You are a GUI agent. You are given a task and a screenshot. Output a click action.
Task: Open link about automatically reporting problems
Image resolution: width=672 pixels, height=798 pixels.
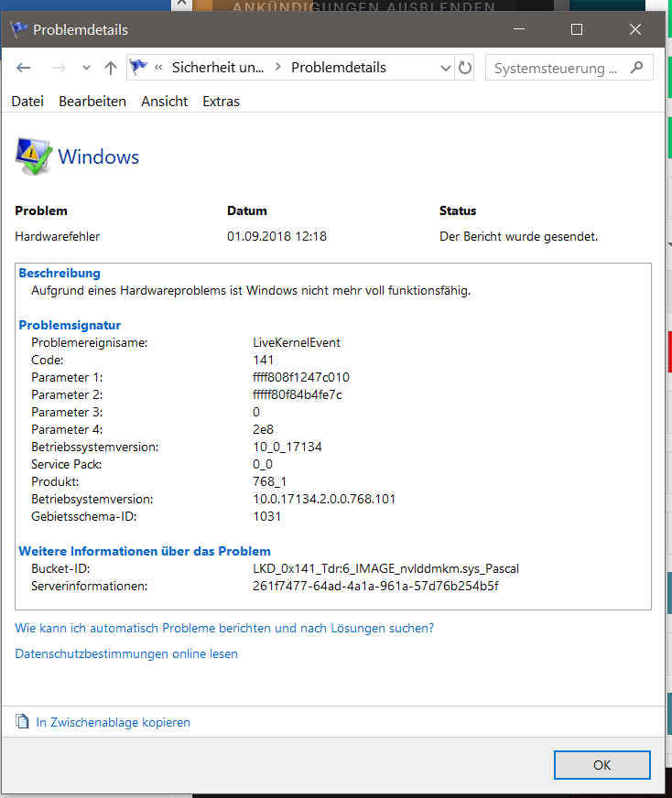coord(224,628)
